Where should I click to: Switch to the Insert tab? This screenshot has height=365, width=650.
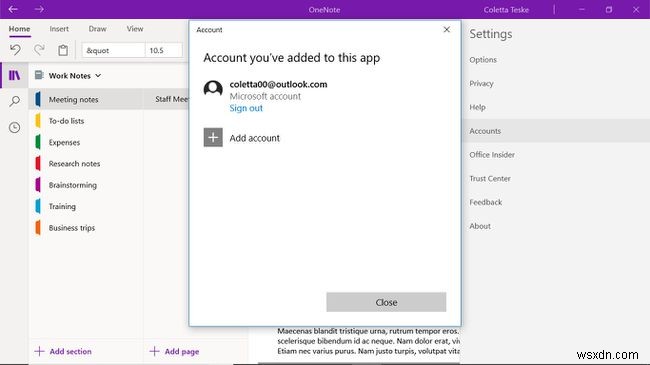[x=59, y=29]
